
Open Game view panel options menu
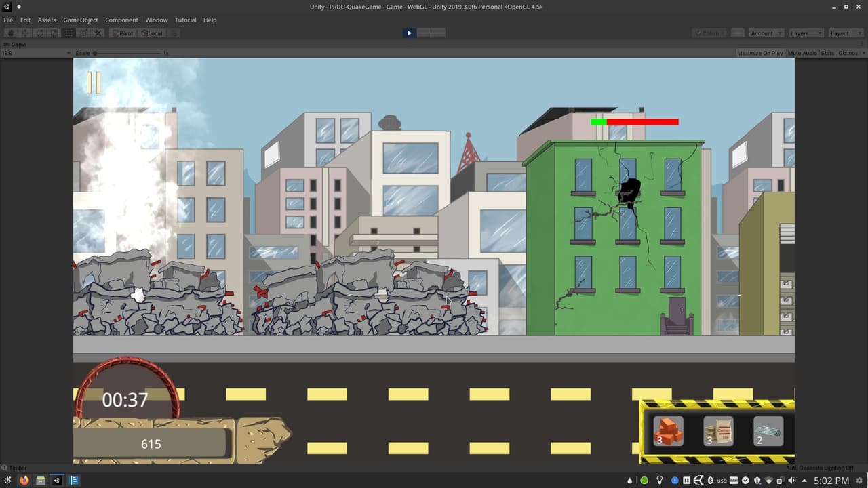pyautogui.click(x=863, y=45)
